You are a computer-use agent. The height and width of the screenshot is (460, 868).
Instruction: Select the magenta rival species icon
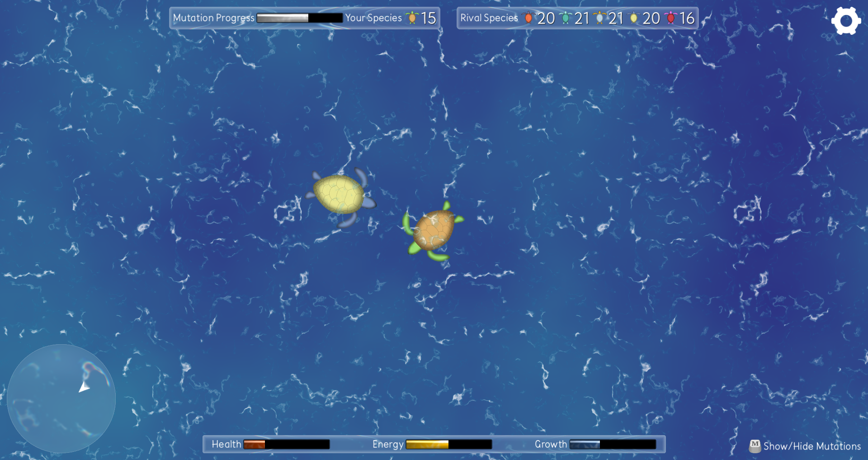click(x=671, y=18)
